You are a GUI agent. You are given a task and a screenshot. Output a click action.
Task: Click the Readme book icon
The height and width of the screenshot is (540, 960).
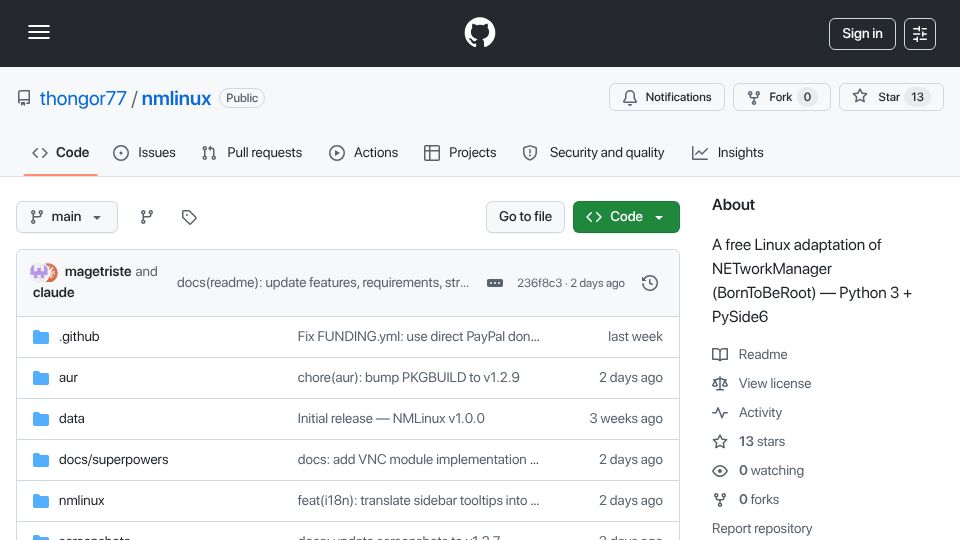[x=720, y=354]
